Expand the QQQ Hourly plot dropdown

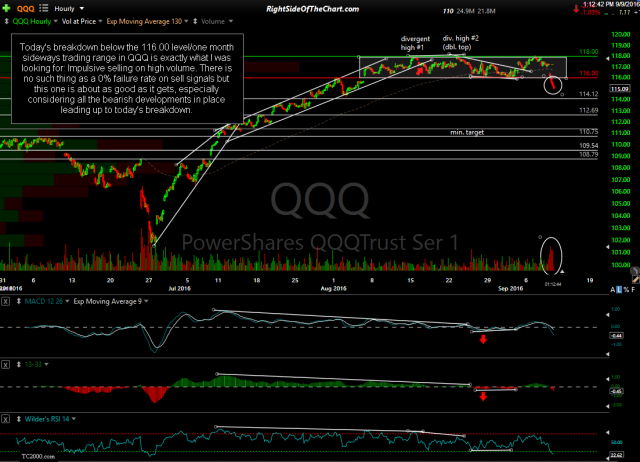tap(56, 21)
